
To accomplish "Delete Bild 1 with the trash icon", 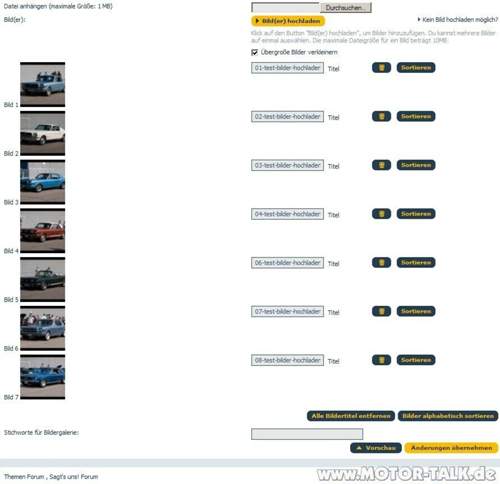I will point(381,68).
